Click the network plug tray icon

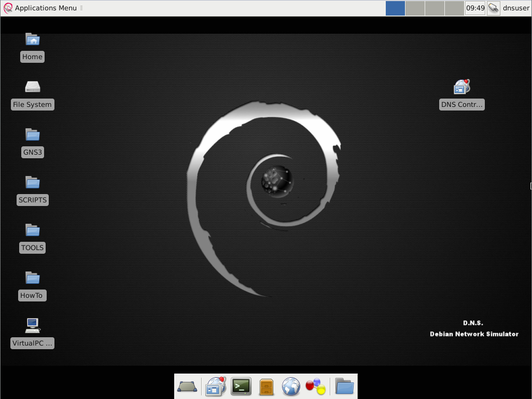click(x=493, y=8)
